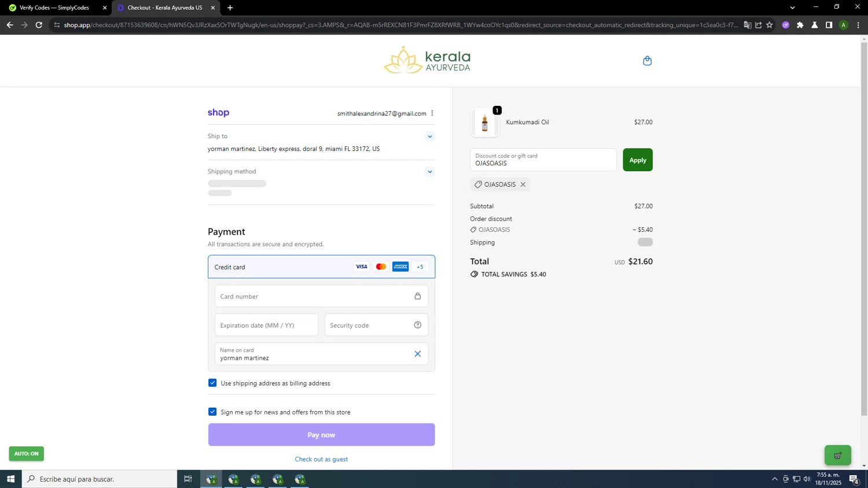Click the volume speaker tray icon

pyautogui.click(x=807, y=479)
